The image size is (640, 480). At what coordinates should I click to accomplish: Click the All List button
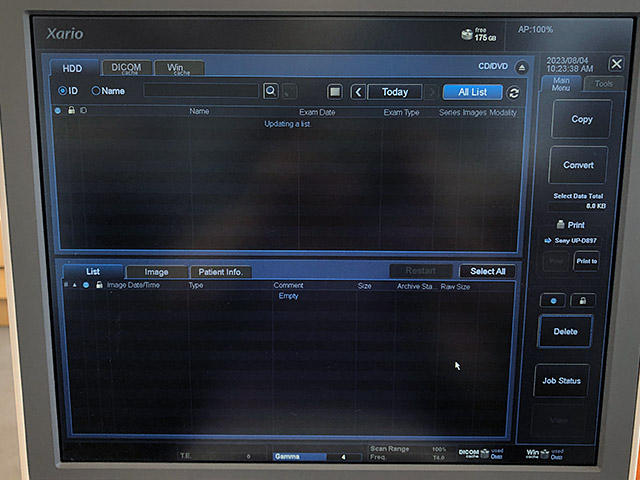click(x=473, y=92)
